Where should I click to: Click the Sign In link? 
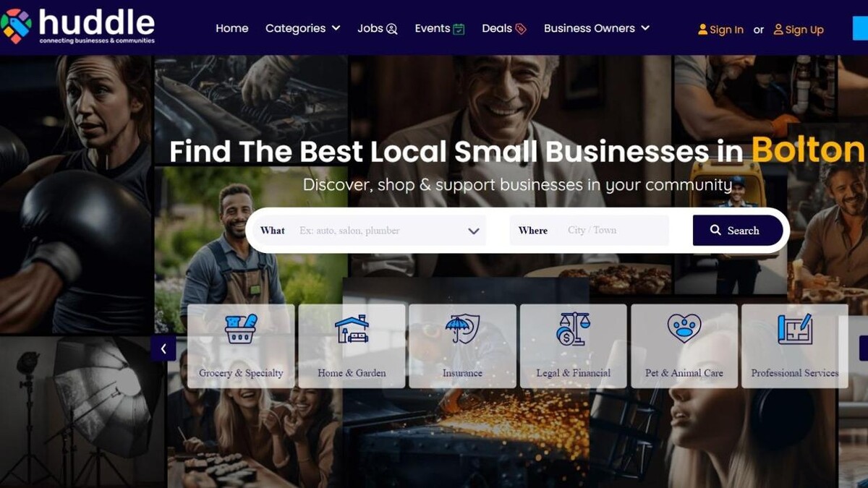click(x=720, y=30)
